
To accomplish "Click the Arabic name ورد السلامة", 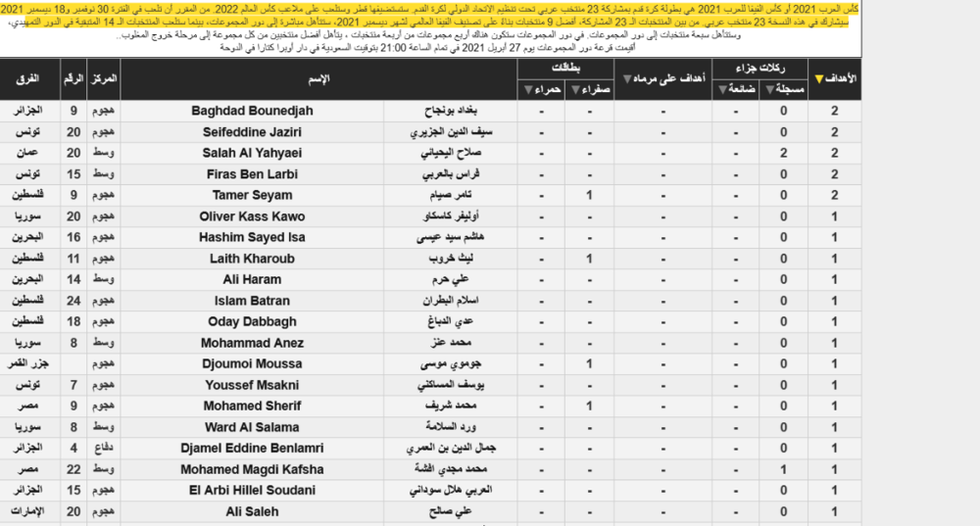I will coord(451,427).
